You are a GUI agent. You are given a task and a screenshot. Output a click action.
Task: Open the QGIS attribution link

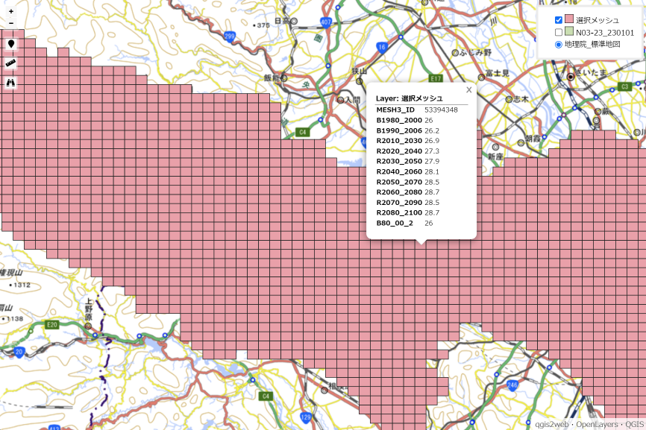[x=635, y=423]
